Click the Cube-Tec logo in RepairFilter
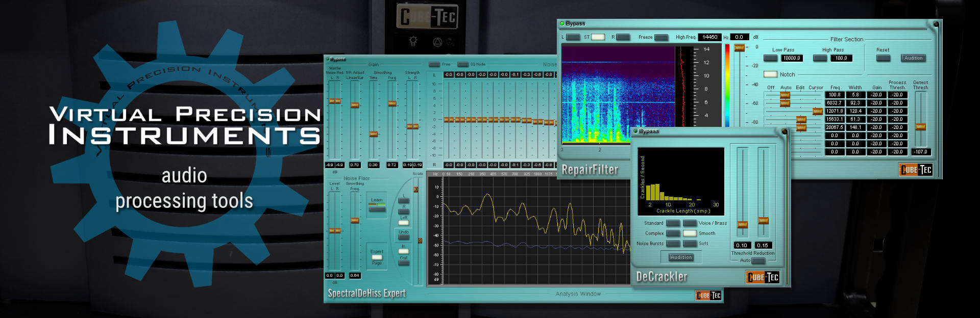980x318 pixels. (916, 170)
